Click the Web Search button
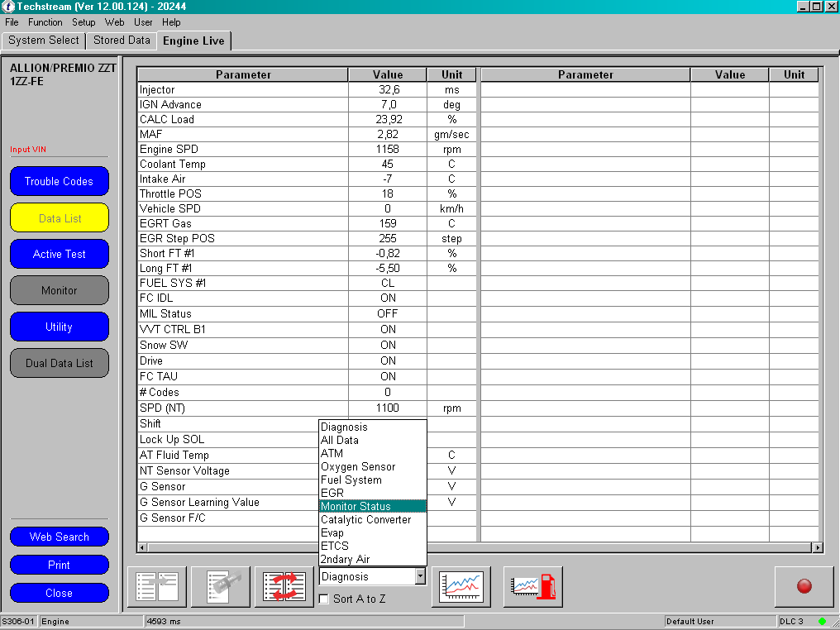The height and width of the screenshot is (630, 840). coord(60,537)
